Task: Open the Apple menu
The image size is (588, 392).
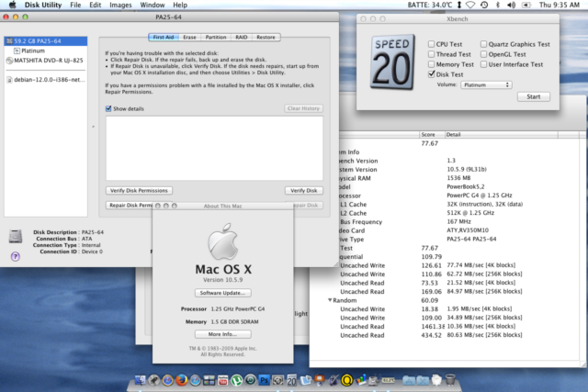Action: 12,5
